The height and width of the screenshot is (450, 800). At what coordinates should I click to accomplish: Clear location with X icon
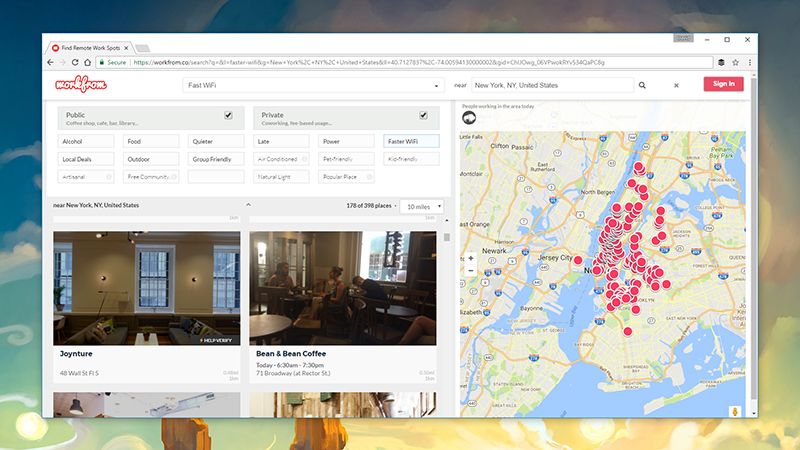[x=676, y=85]
